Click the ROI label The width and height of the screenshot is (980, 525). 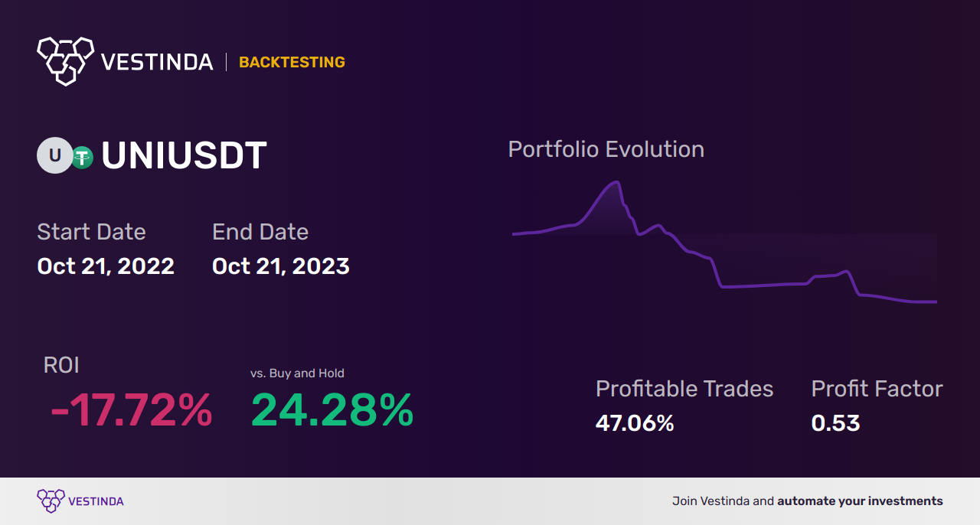point(61,365)
